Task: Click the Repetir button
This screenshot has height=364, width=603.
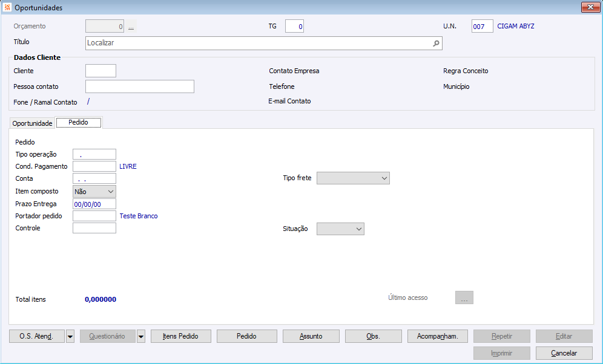Action: click(x=502, y=336)
